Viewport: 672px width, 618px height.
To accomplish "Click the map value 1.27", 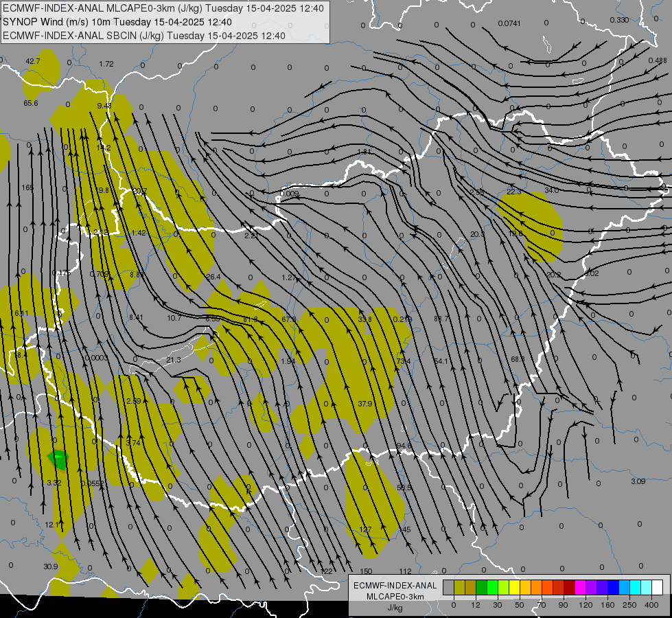I will [x=289, y=277].
